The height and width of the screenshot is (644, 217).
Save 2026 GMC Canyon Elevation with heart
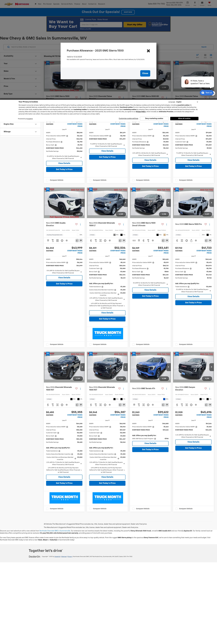(205, 388)
